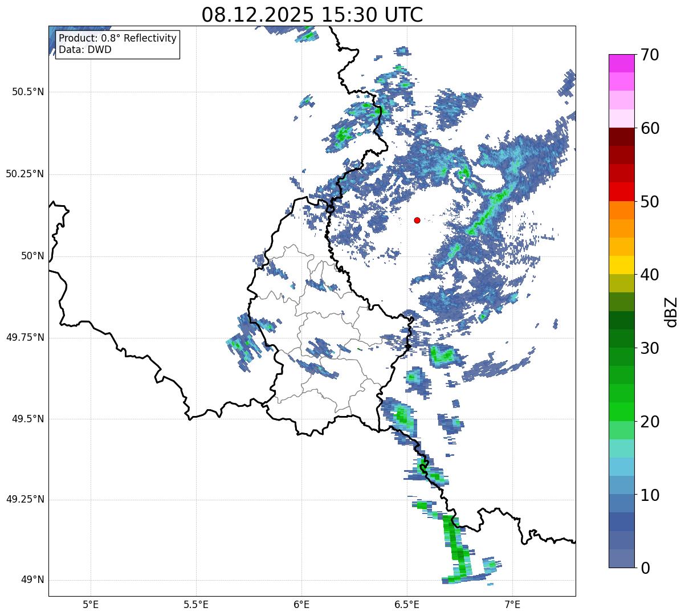The width and height of the screenshot is (685, 616).
Task: Pick the pale pink swatch just above 60
Action: point(621,119)
